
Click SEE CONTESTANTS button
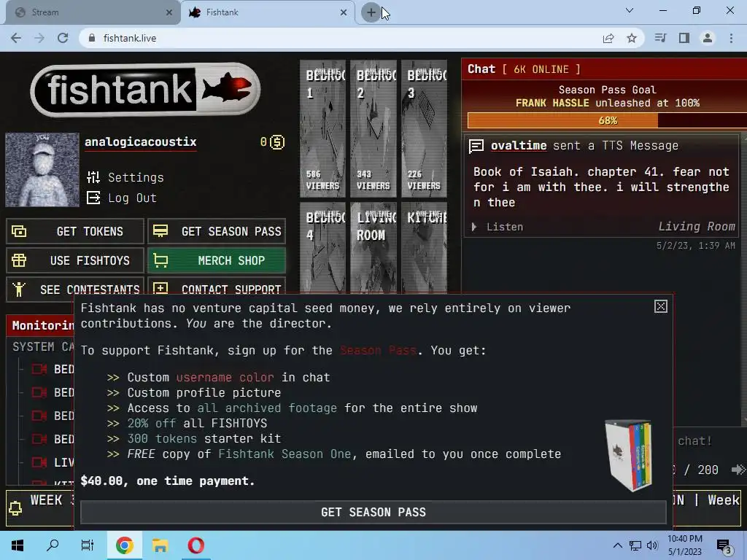(75, 289)
